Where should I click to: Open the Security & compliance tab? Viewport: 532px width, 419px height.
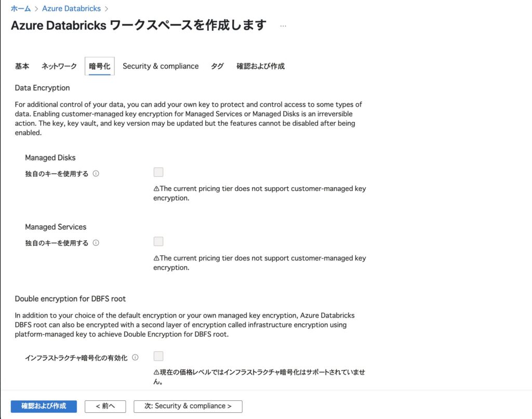pos(161,66)
